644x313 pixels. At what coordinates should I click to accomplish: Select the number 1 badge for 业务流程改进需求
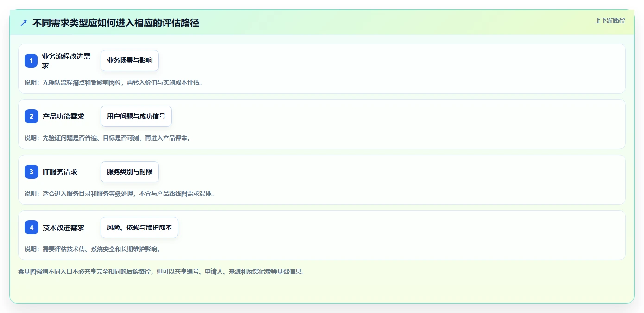coord(31,61)
